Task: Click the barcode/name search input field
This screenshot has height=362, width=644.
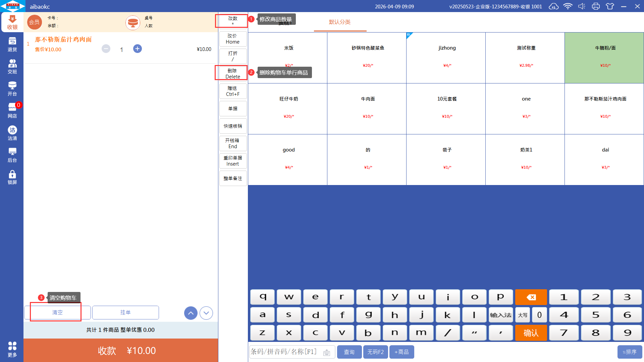Action: pos(285,352)
